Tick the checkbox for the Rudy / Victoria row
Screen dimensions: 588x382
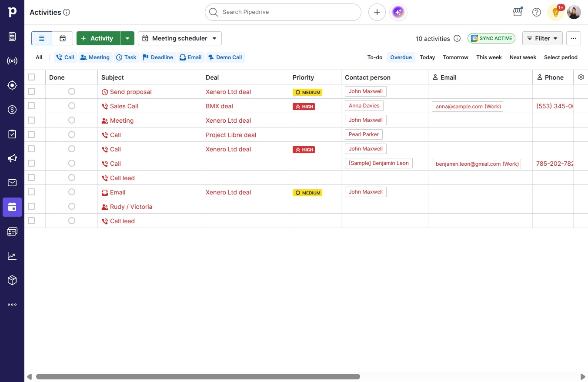pyautogui.click(x=31, y=206)
